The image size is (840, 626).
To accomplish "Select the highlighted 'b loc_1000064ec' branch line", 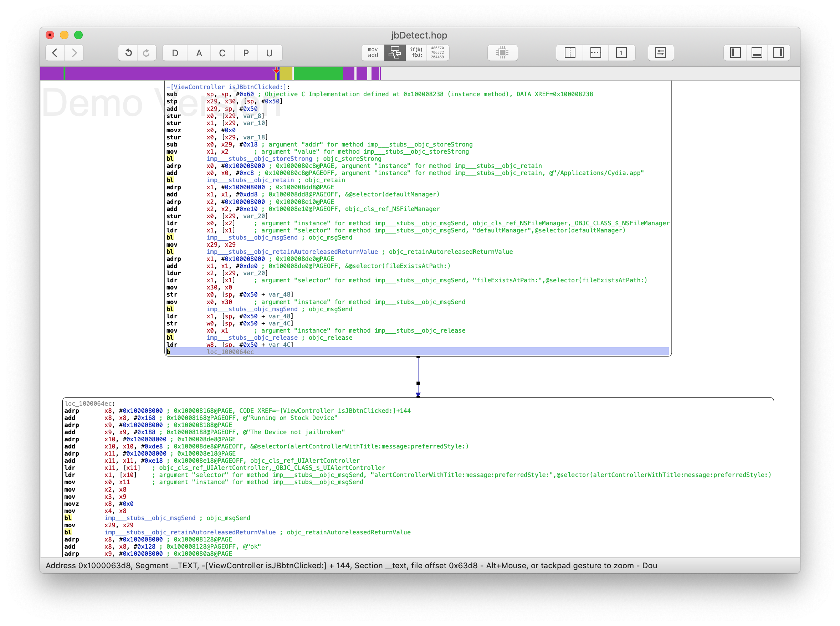I will (418, 352).
